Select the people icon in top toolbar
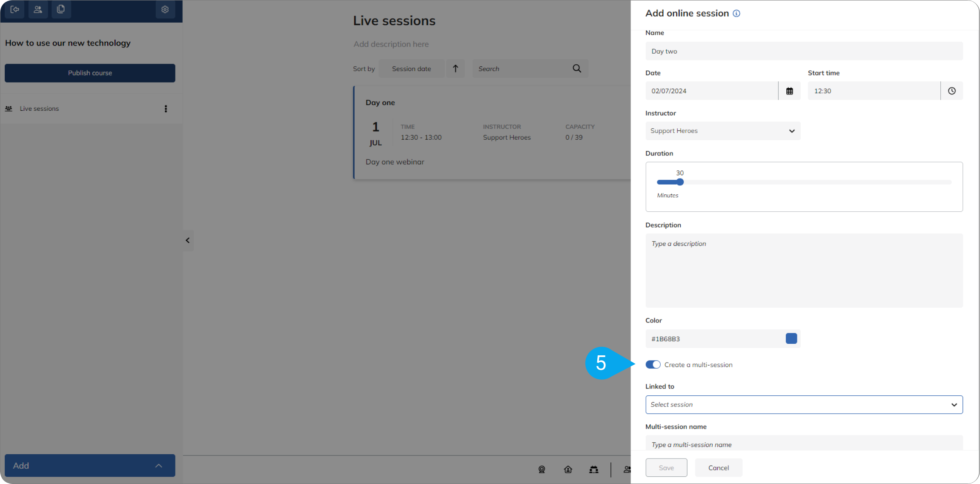 [38, 9]
